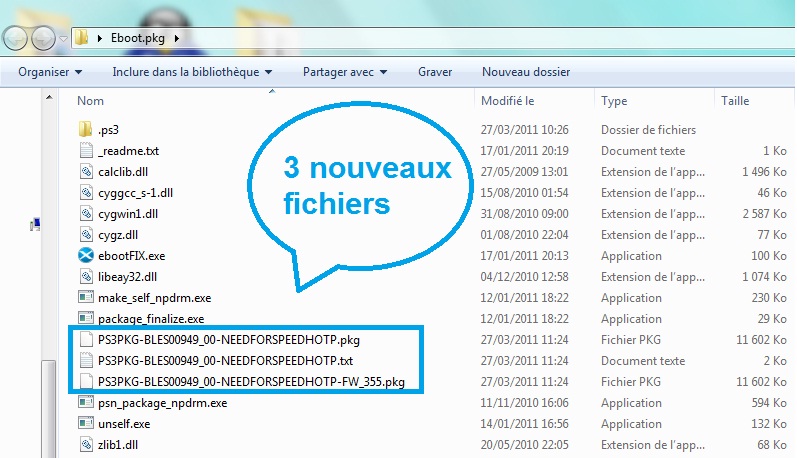Click the _readme.txt file name
This screenshot has height=458, width=797.
coord(129,151)
